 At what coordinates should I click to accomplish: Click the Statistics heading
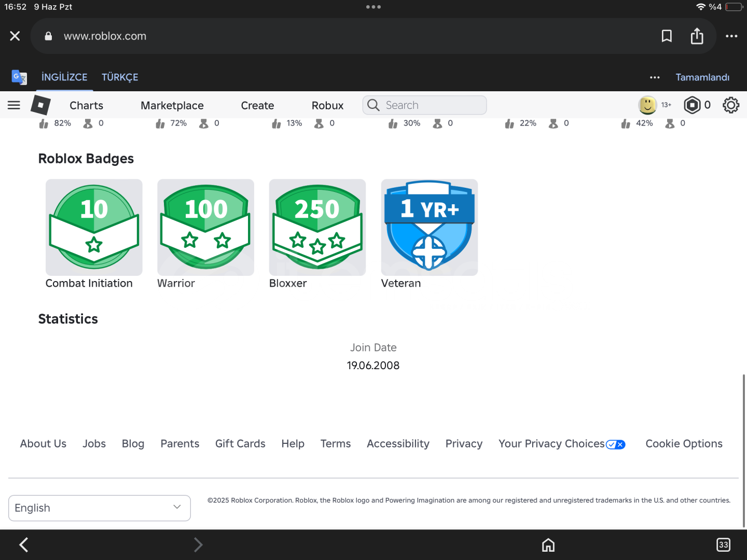tap(68, 319)
